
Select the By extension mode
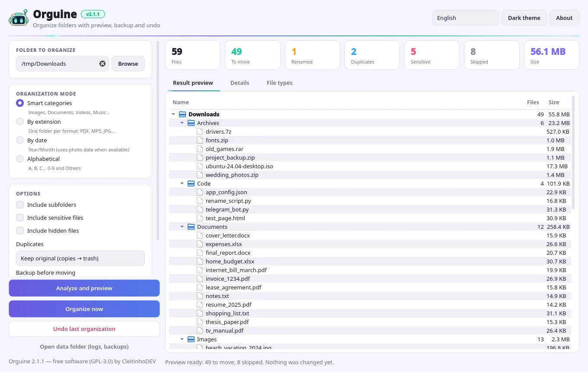click(x=20, y=122)
